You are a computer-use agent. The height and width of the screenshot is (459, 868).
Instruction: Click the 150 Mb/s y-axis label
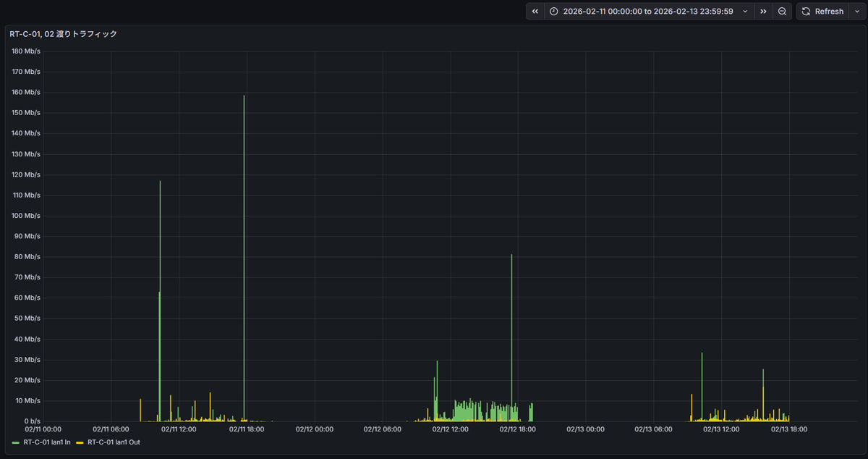(x=26, y=113)
